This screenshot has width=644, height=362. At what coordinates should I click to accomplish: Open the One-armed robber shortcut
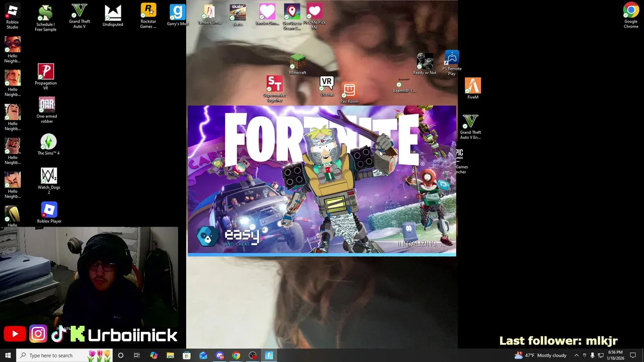(47, 110)
